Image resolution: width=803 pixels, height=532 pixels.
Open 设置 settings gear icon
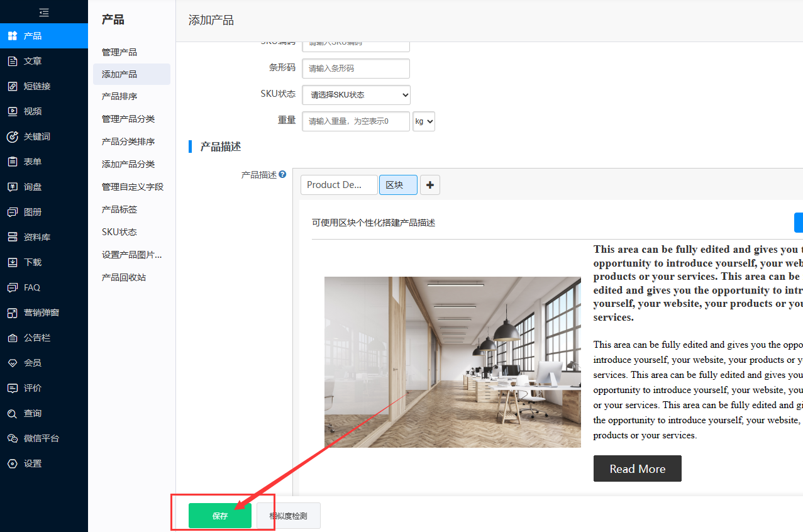[12, 463]
